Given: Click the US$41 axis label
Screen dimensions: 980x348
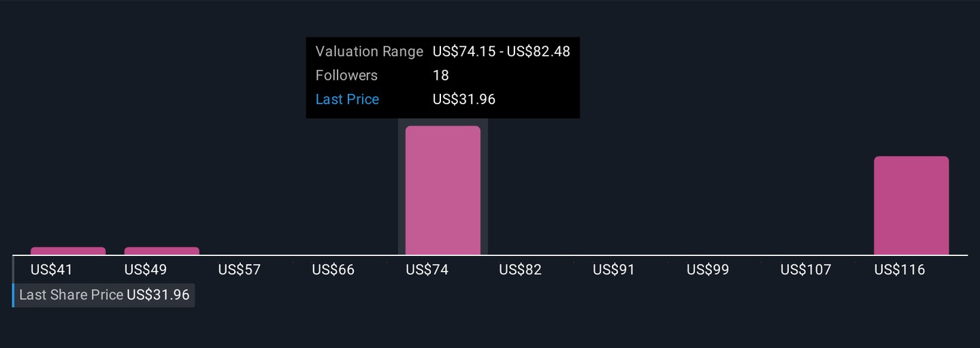Looking at the screenshot, I should [x=52, y=270].
